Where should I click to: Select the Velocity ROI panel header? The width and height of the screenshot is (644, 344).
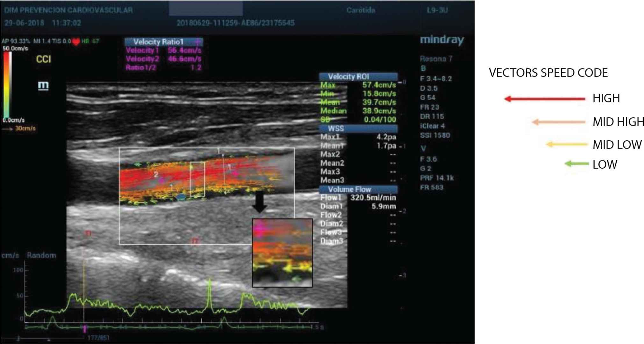coord(358,77)
